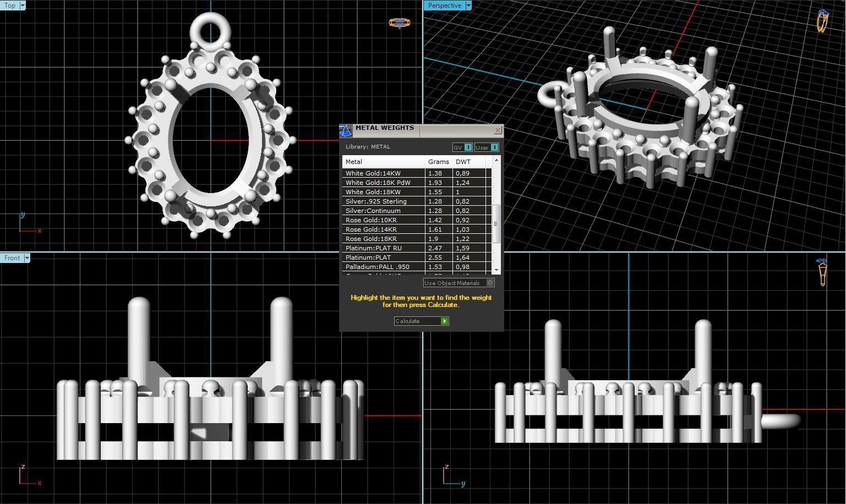Click the Grams column header
Screen dimensions: 846x504
click(439, 162)
